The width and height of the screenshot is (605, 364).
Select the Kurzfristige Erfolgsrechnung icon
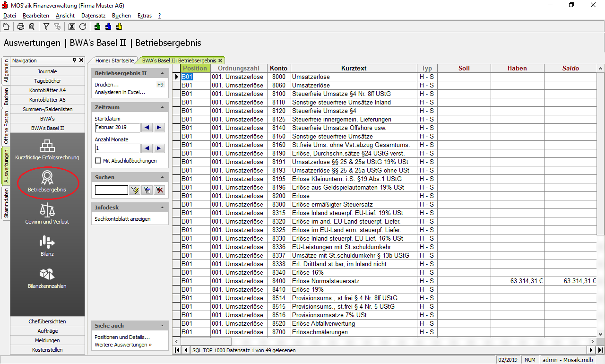click(47, 146)
